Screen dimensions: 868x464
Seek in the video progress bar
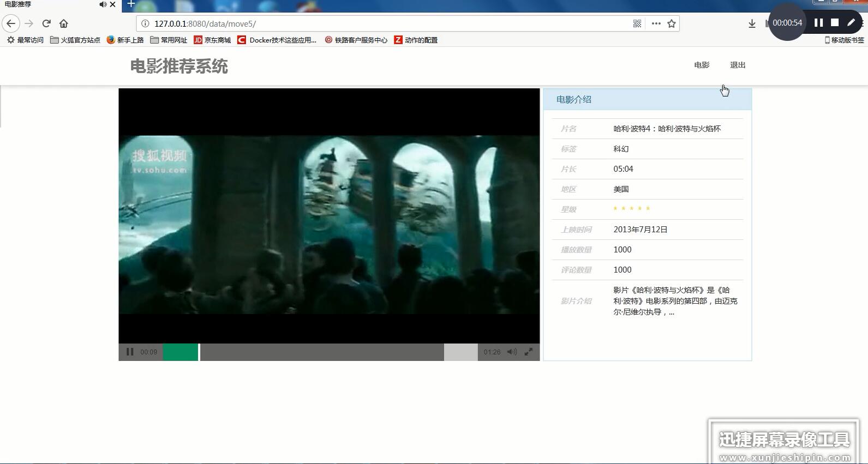[x=320, y=352]
